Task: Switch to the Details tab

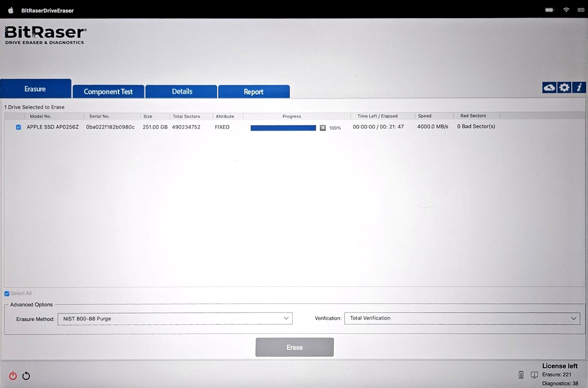Action: coord(182,91)
